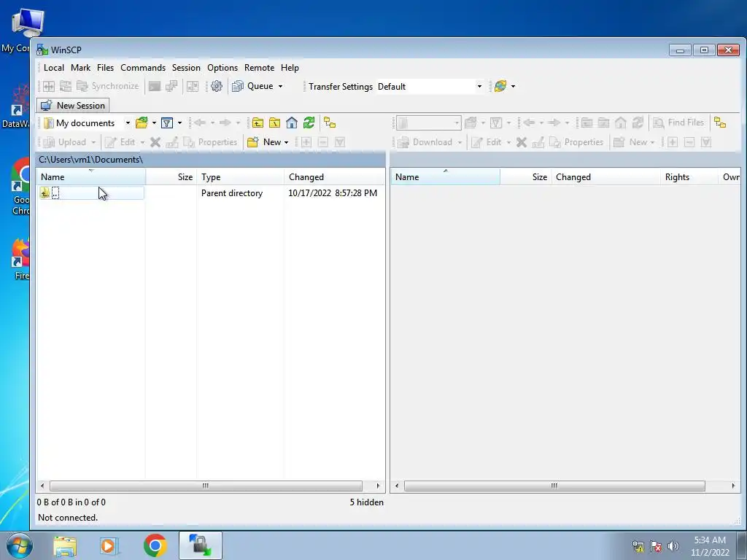Click the globe with arrows toolbar icon
The width and height of the screenshot is (747, 560).
500,86
